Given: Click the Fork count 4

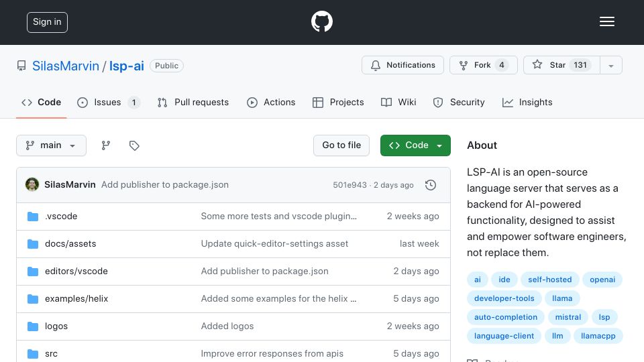Looking at the screenshot, I should point(502,65).
